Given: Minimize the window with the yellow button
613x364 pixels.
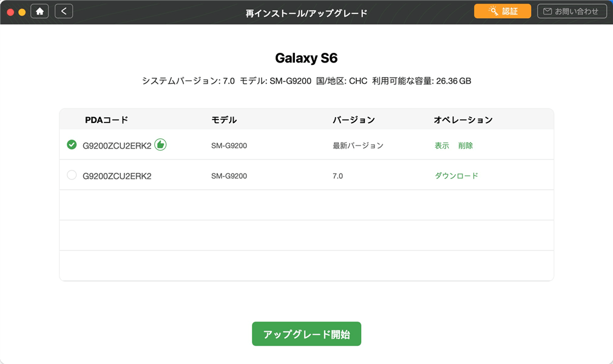Looking at the screenshot, I should pos(22,12).
